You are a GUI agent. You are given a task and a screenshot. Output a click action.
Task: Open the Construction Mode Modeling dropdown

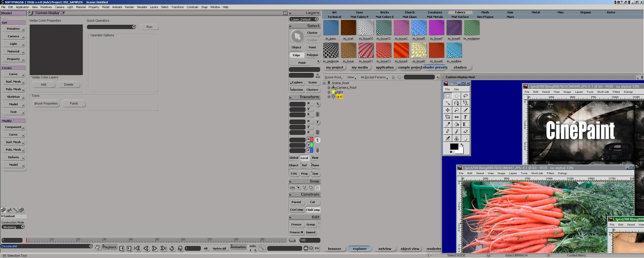(13, 227)
